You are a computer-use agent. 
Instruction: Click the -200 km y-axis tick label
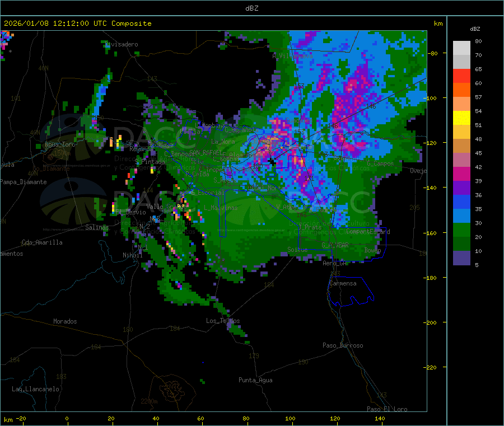point(430,322)
